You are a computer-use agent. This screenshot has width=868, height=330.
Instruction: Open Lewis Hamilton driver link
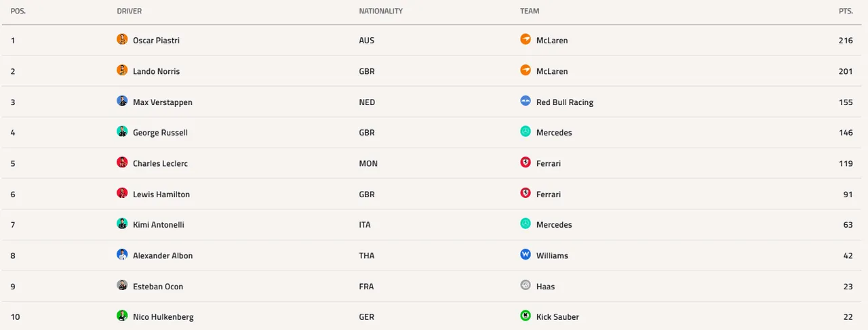pos(161,194)
